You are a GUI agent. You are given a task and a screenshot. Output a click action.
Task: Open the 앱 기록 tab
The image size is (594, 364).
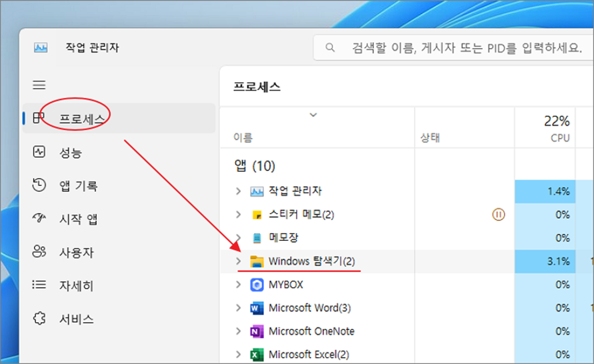click(x=119, y=185)
